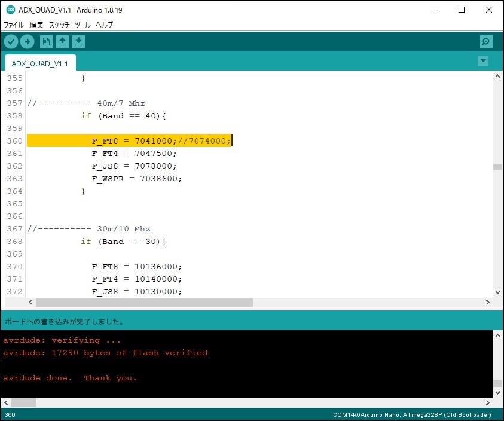Select the ADX_QUAD_V1.1 sketch tab

coord(40,63)
